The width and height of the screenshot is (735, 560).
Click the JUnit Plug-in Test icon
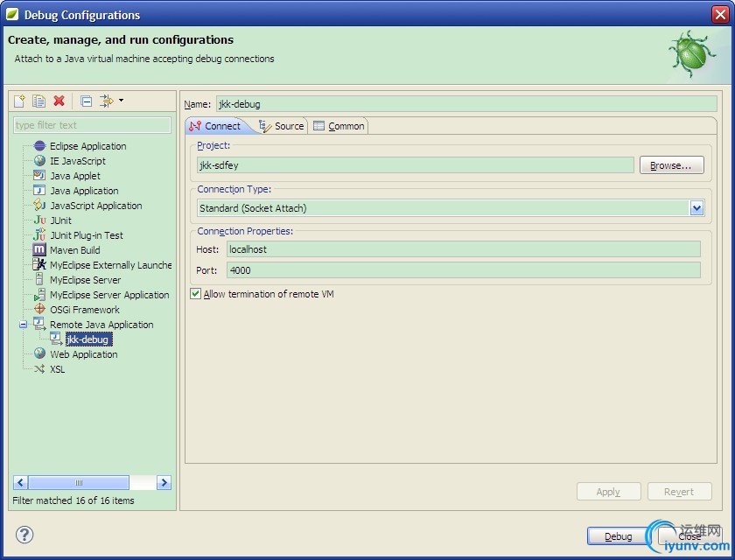40,234
